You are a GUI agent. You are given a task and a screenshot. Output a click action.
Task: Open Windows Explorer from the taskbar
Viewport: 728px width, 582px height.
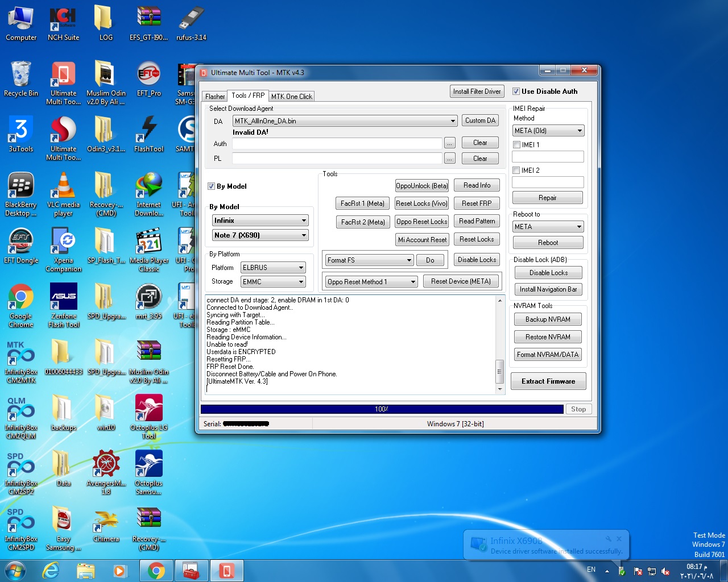tap(85, 571)
